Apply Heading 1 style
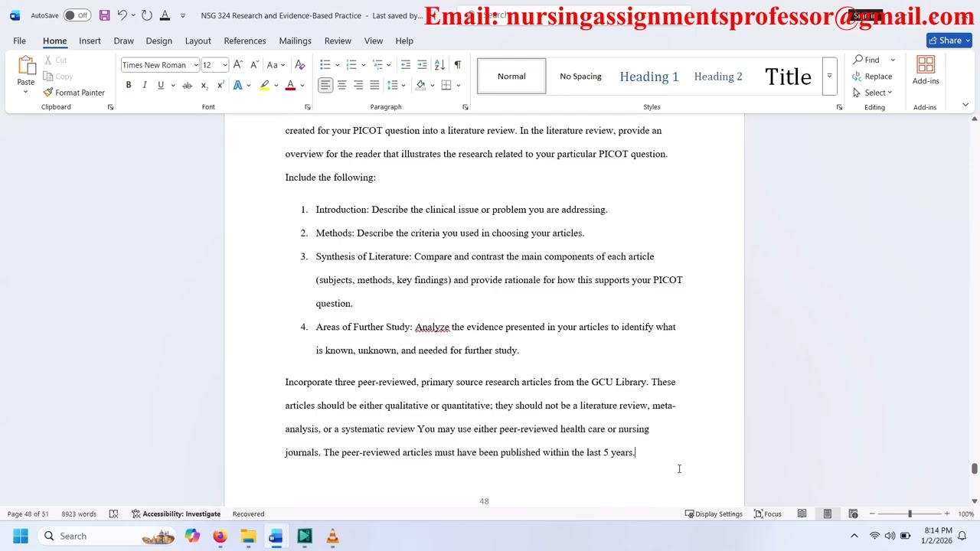Screen dimensions: 980x551 [649, 77]
